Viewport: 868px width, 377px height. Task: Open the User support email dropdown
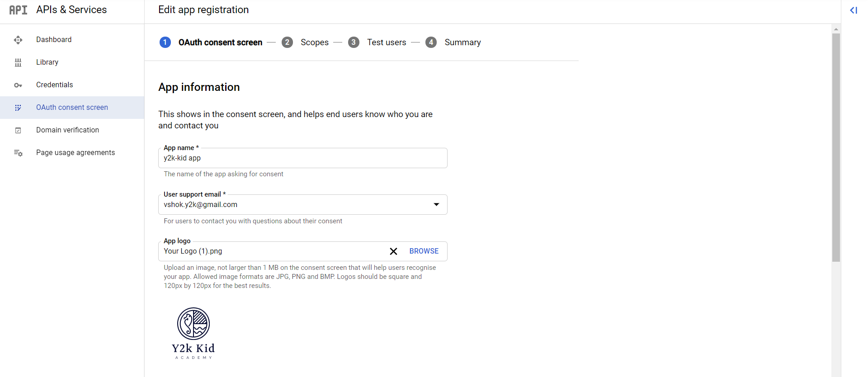click(x=303, y=205)
